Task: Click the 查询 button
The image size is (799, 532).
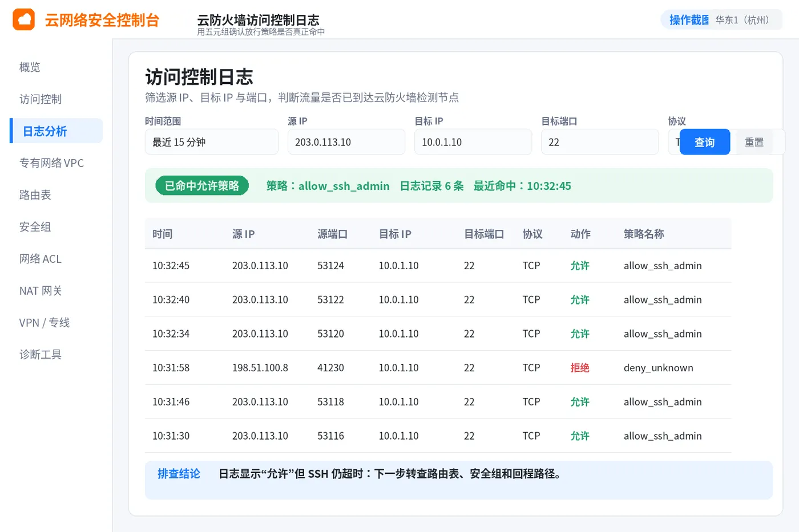Action: pos(705,142)
